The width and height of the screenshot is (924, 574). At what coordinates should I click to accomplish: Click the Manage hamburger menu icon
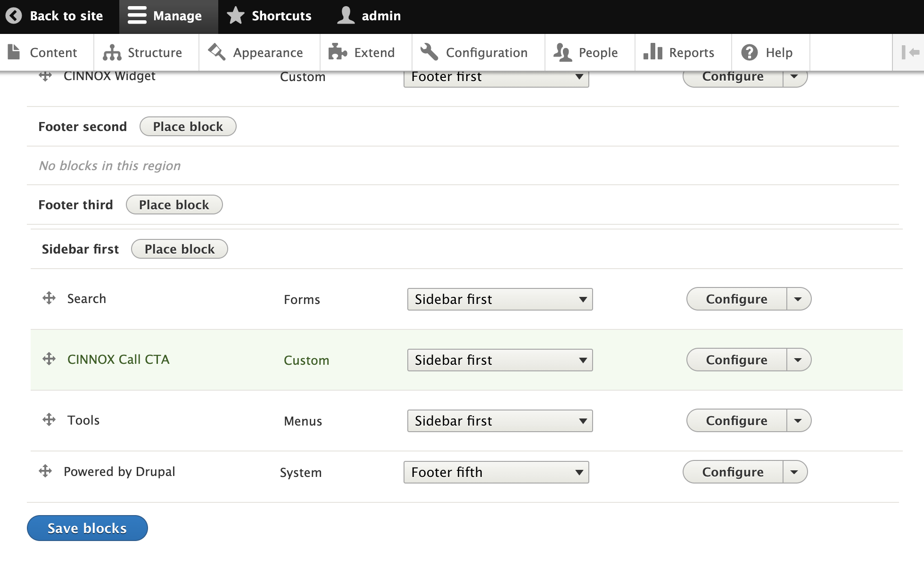coord(137,16)
